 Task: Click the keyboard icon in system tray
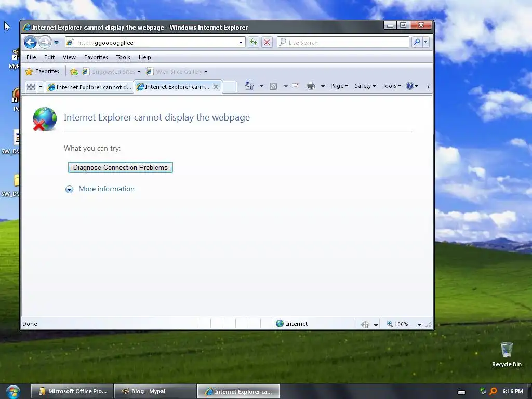click(x=461, y=392)
